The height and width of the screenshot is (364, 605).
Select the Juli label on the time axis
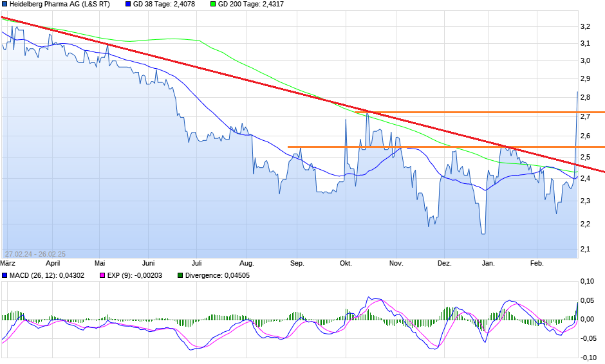(197, 263)
